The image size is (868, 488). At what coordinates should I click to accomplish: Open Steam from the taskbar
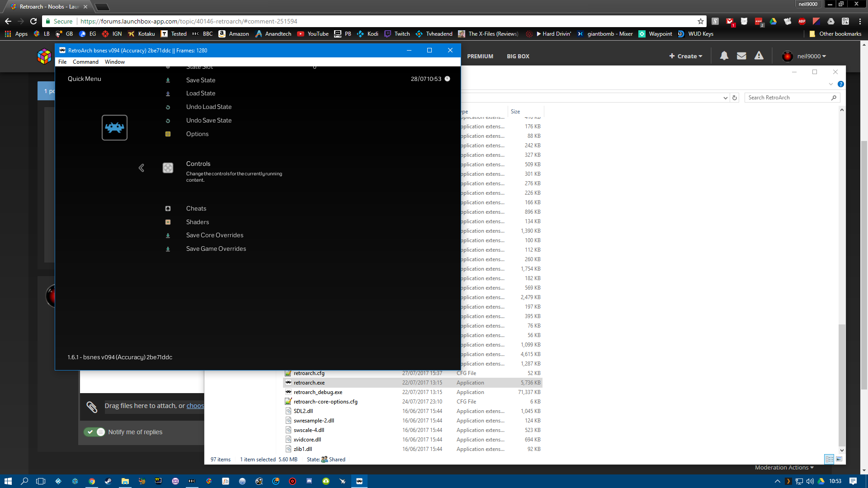(x=108, y=481)
